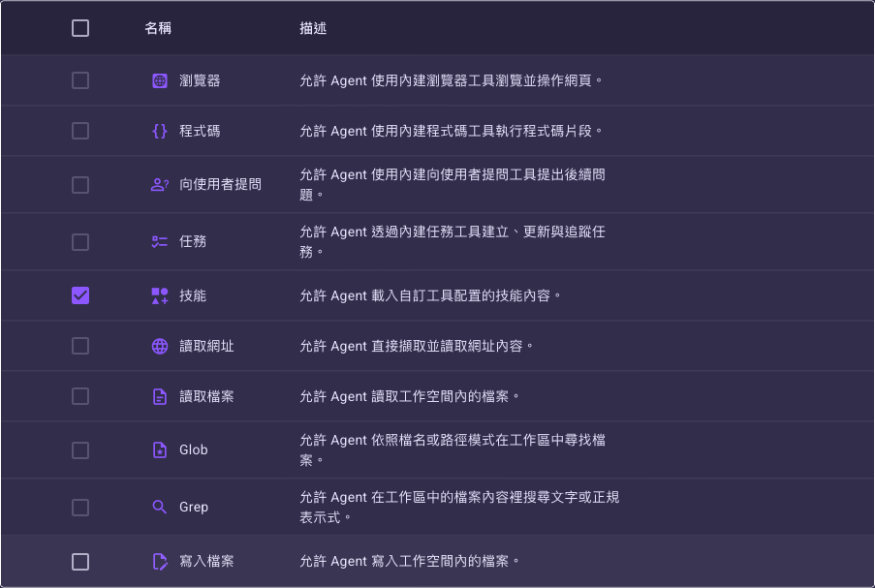Click the 描述 column header
Viewport: 875px width, 588px height.
[x=313, y=28]
